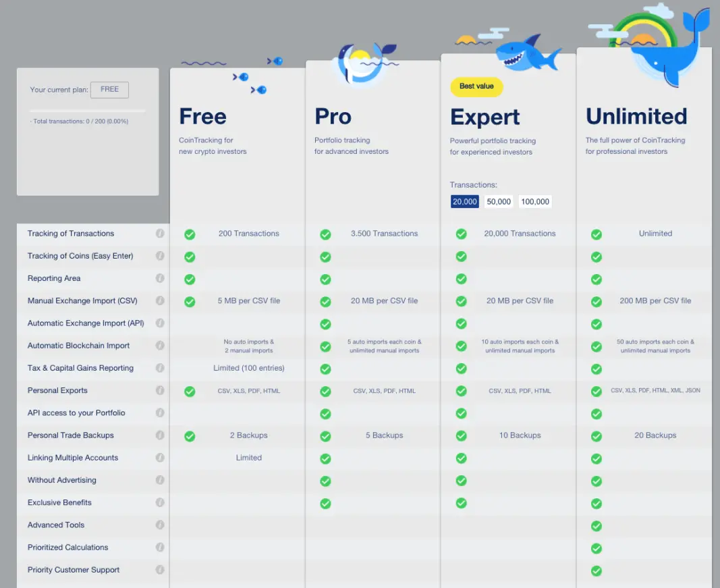Screen dimensions: 720x588
Task: Click the dolphin illustration above Pro plan
Action: (365, 63)
